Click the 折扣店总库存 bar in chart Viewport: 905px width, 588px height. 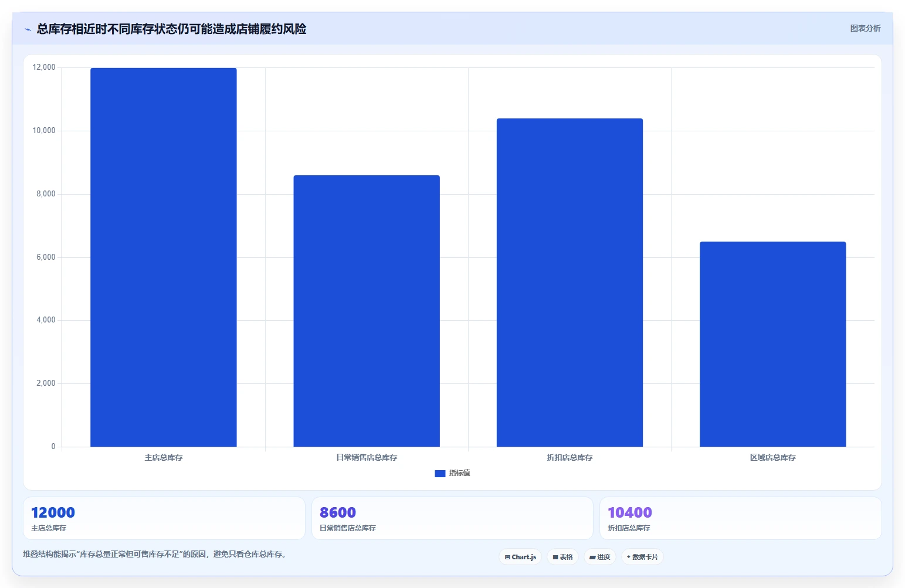(x=570, y=283)
